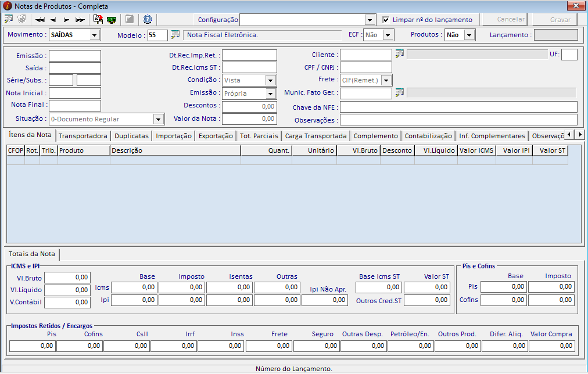Image resolution: width=588 pixels, height=374 pixels.
Task: Go to first record arrow
Action: tap(40, 20)
